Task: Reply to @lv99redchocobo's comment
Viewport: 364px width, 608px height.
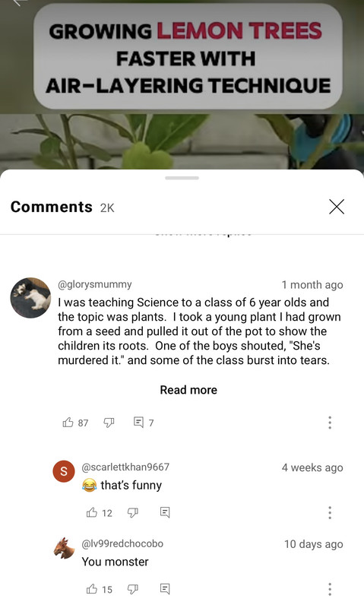Action: coord(165,589)
